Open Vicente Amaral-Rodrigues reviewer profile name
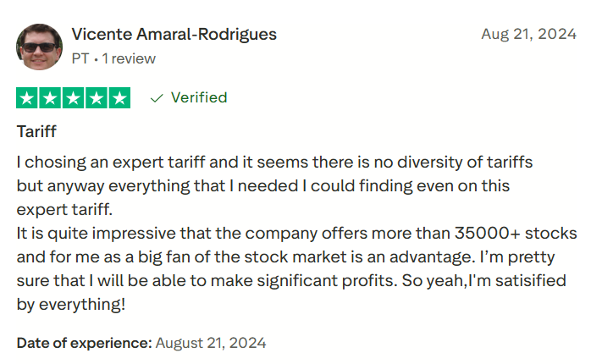Screen dimensions: 613x364 click(x=174, y=35)
